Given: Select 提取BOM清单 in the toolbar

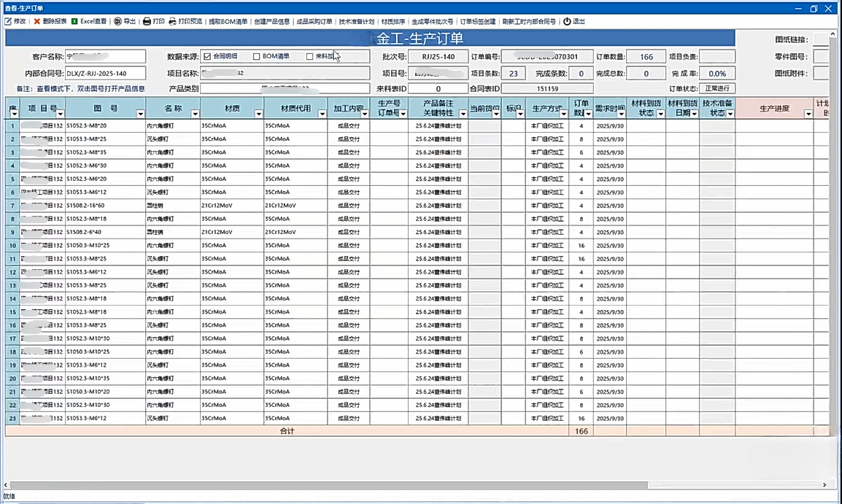Looking at the screenshot, I should 228,22.
